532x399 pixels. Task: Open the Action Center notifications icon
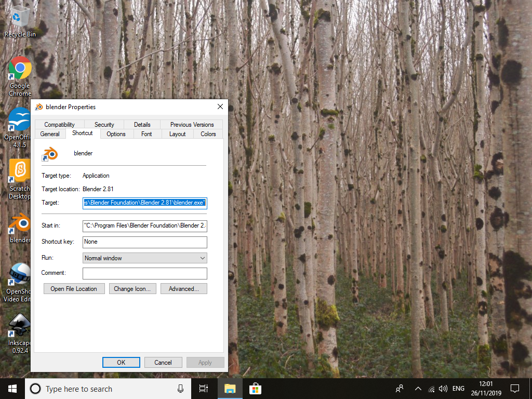point(515,389)
